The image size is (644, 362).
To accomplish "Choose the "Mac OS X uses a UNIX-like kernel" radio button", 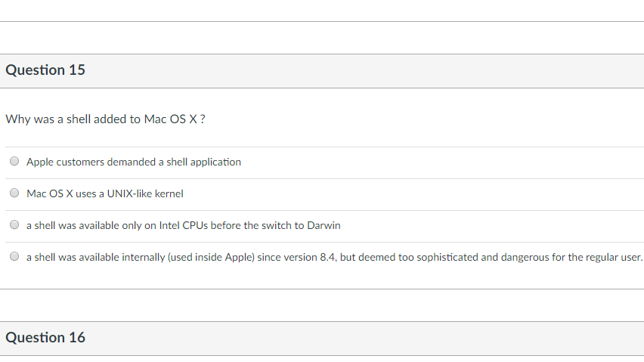I will click(x=14, y=193).
